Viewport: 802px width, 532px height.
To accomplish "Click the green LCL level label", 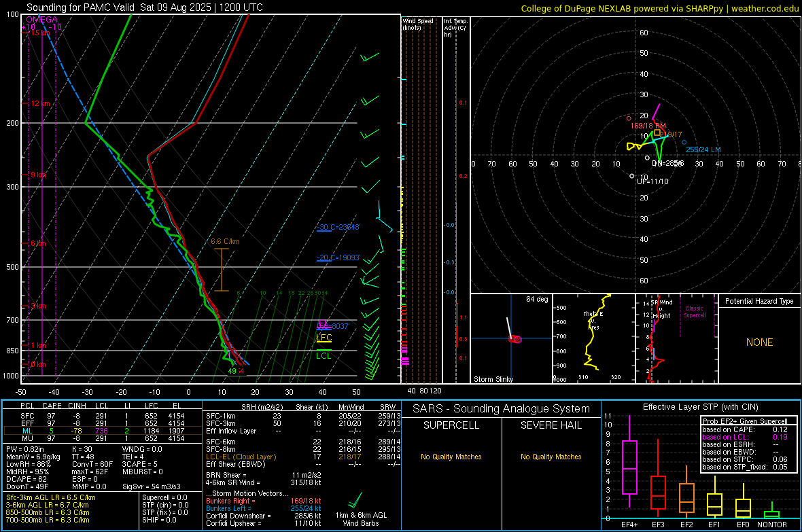I will [x=324, y=356].
